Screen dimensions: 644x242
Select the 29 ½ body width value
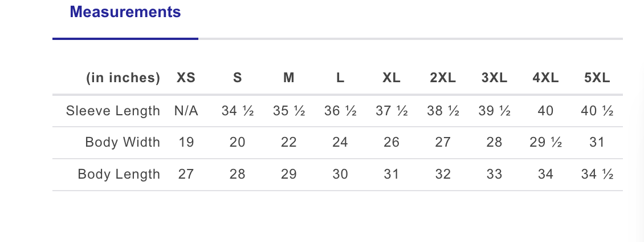545,142
